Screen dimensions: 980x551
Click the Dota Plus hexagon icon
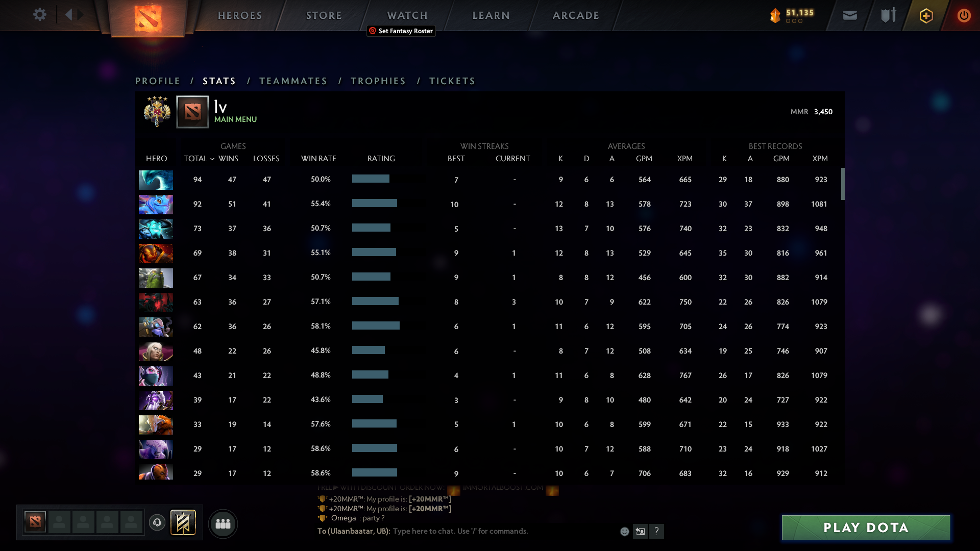point(926,16)
